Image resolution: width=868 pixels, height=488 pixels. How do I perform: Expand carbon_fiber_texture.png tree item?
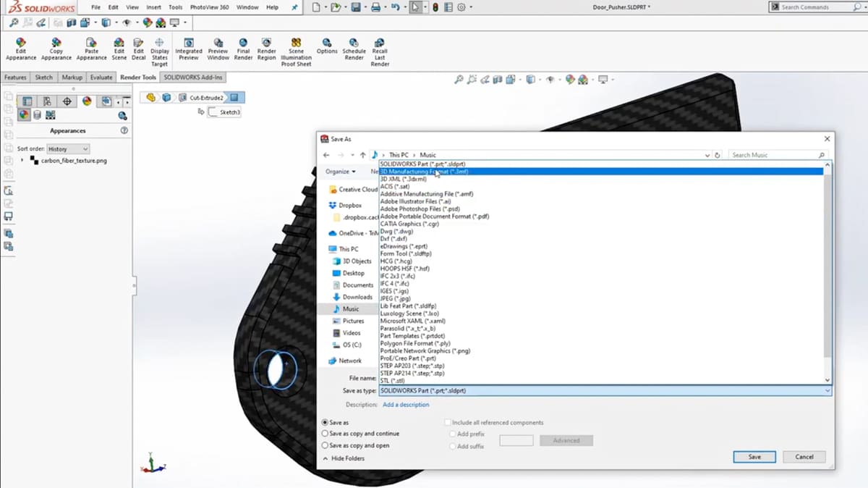22,160
